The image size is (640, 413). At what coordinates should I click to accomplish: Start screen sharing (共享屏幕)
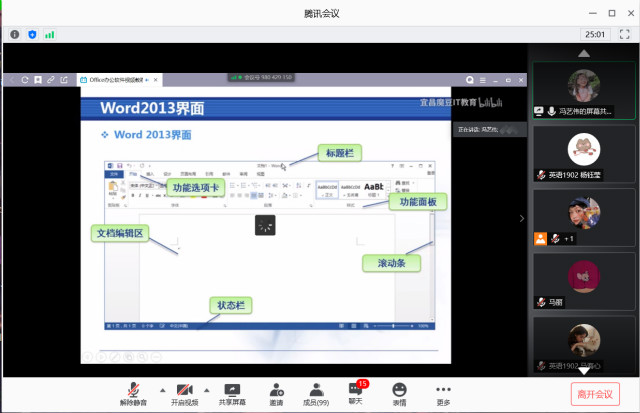[x=232, y=394]
